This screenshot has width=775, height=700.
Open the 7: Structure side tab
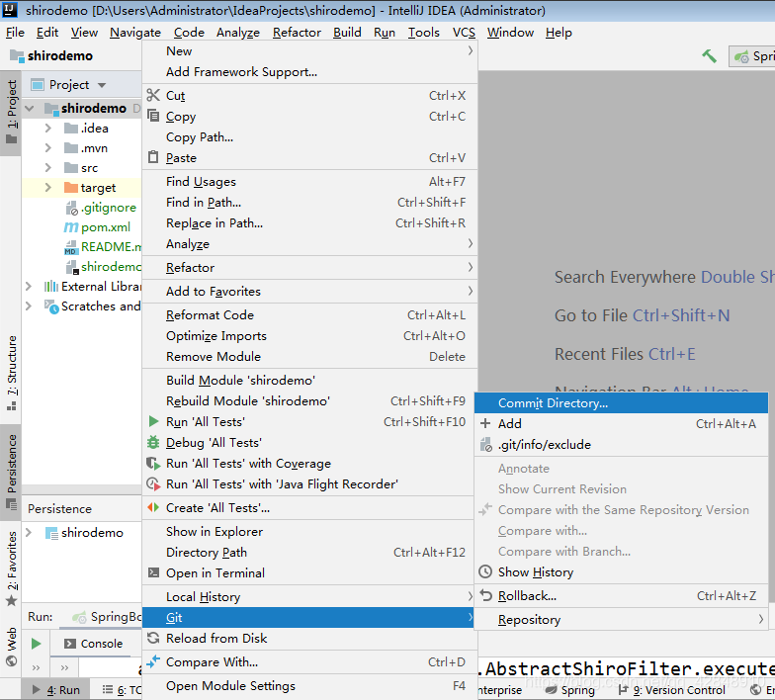coord(12,372)
